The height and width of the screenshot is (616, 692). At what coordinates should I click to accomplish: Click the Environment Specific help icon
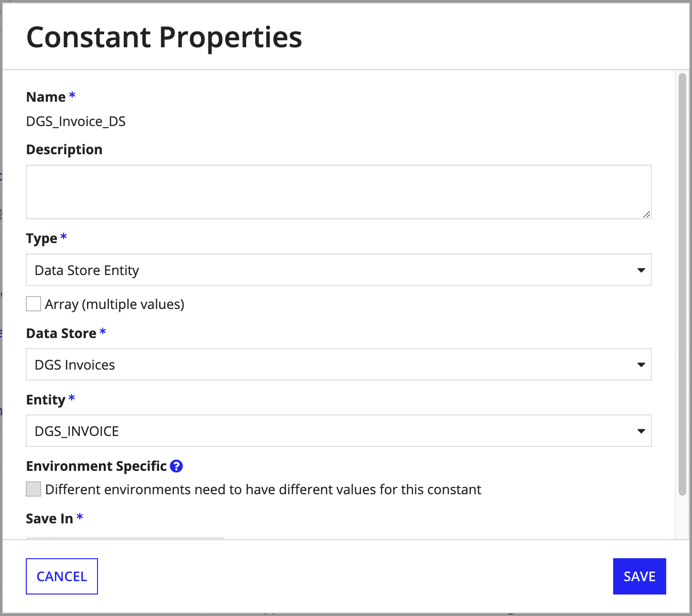pos(176,466)
